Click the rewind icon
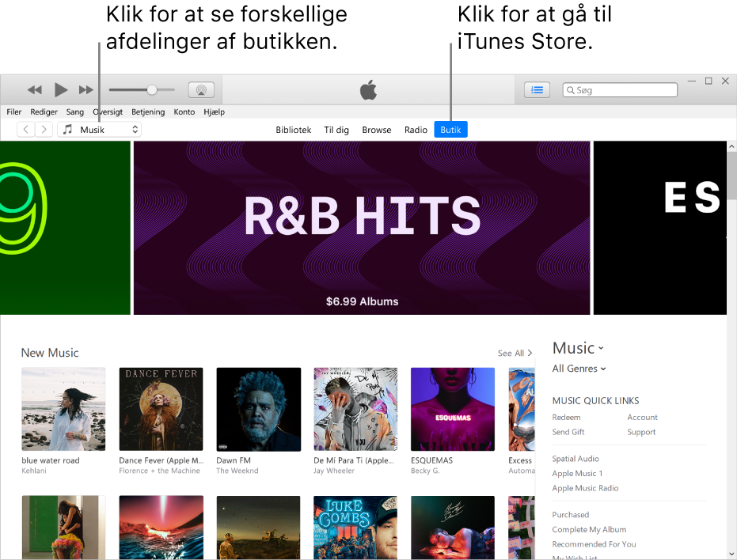The width and height of the screenshot is (737, 560). [x=35, y=89]
